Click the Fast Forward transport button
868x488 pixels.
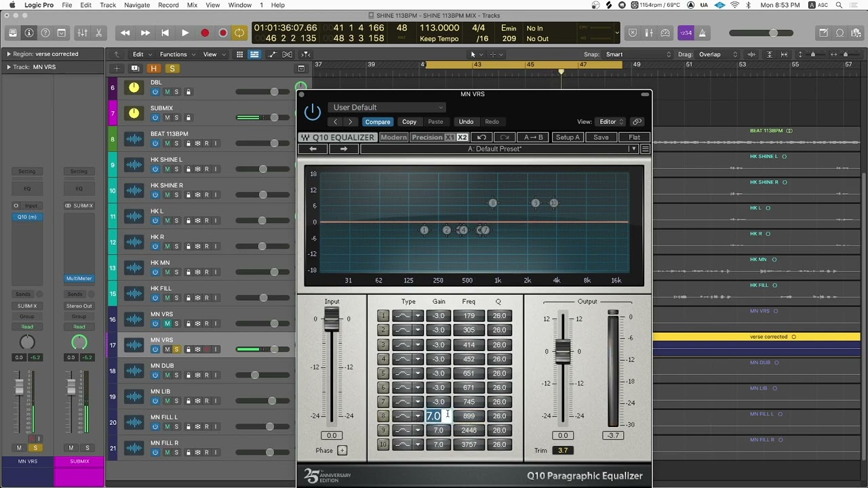tap(145, 33)
